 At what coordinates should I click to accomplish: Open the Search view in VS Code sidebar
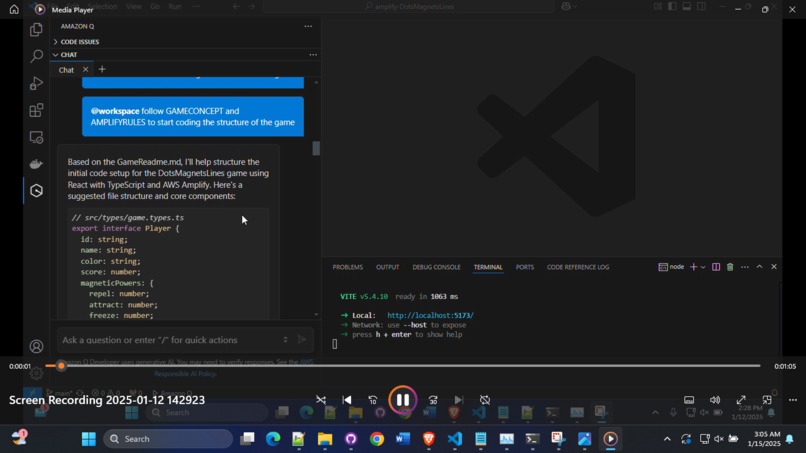[36, 56]
